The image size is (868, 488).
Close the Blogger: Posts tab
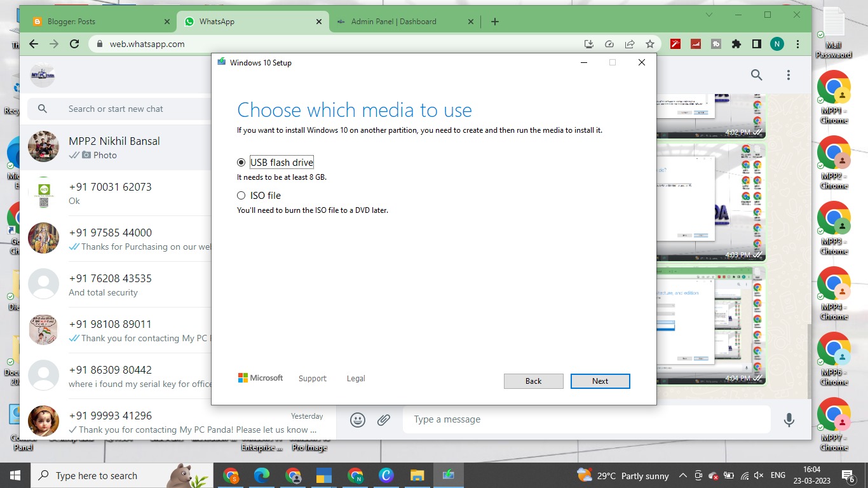[167, 22]
